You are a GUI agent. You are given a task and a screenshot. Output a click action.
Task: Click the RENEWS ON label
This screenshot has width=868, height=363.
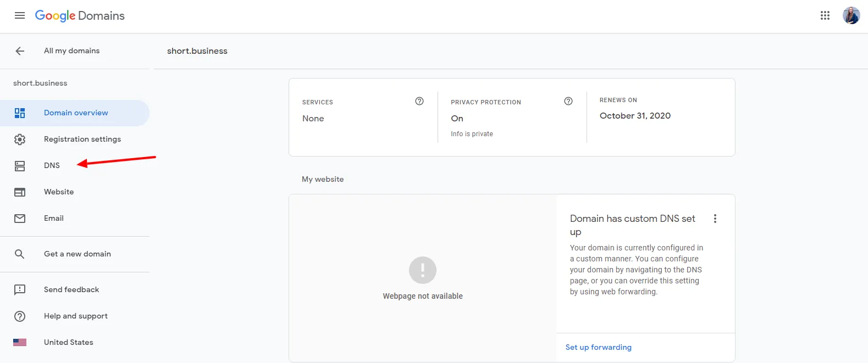pos(618,100)
